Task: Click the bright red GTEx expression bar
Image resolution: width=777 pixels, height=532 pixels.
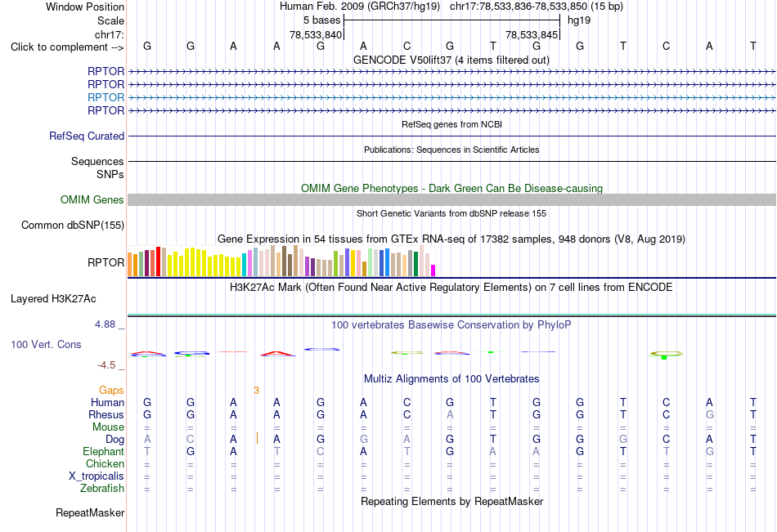Action: [158, 262]
